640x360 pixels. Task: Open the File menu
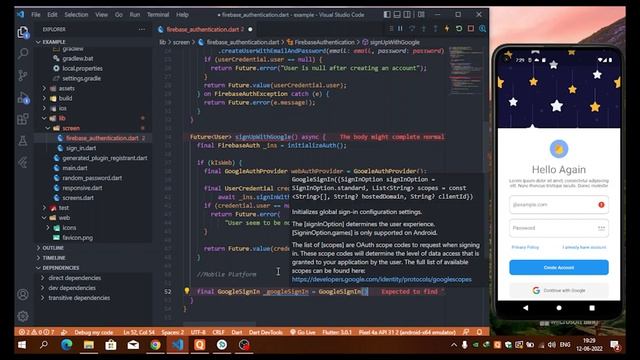[36, 15]
